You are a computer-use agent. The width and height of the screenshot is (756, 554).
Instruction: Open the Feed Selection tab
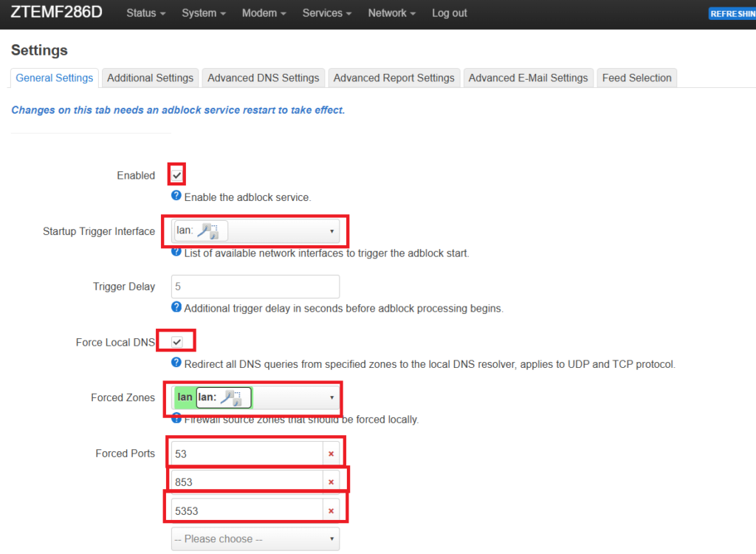(x=636, y=78)
